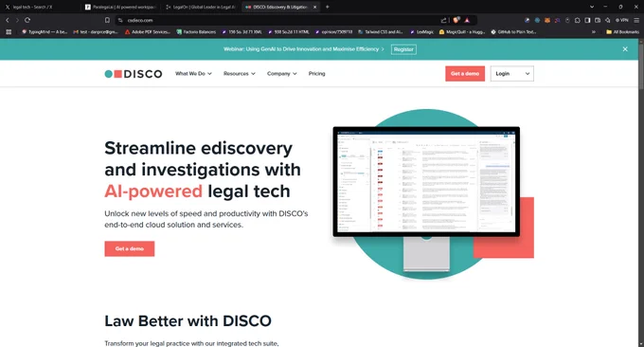
Task: Open the apps grid icon in bookmarks bar
Action: pos(9,32)
